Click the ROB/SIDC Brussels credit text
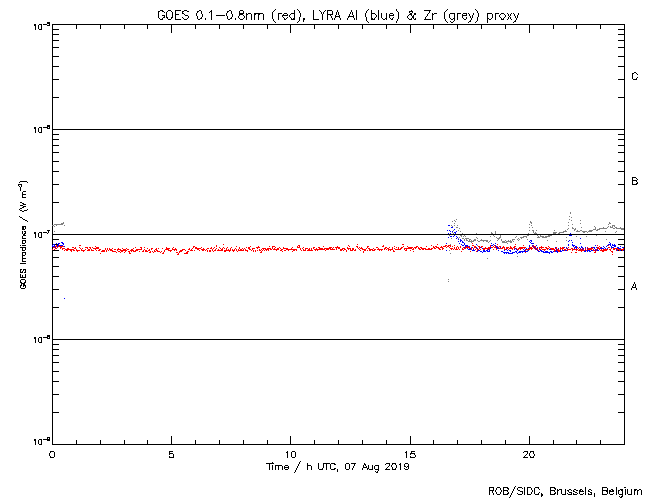650x500 pixels. click(565, 490)
